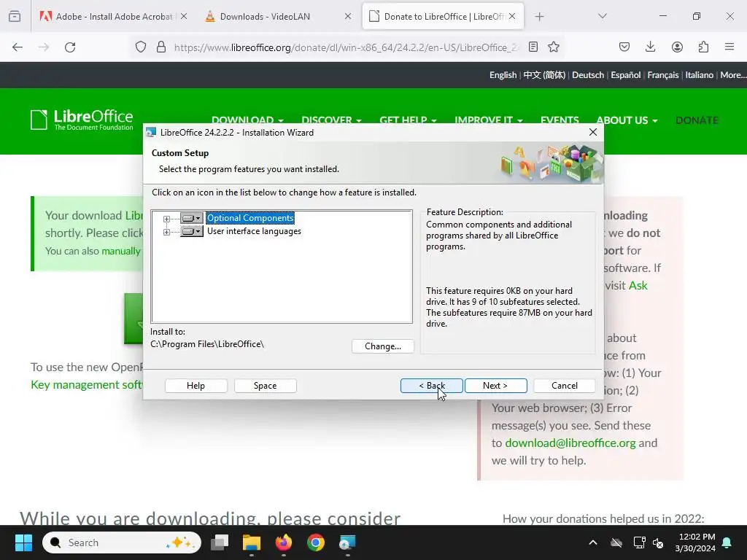Viewport: 747px width, 560px height.
Task: Open ABOUT US site menu
Action: 627,120
